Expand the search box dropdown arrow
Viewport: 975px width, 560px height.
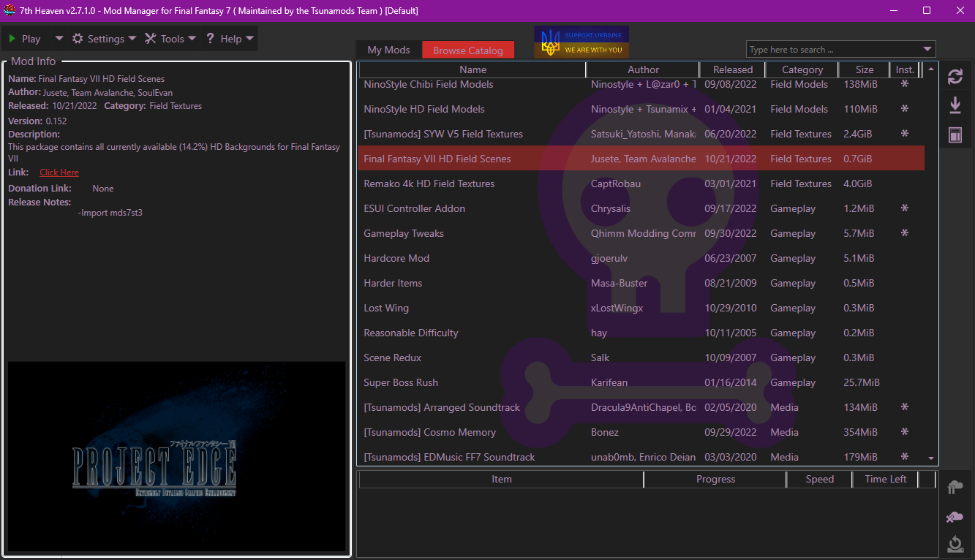[x=928, y=50]
